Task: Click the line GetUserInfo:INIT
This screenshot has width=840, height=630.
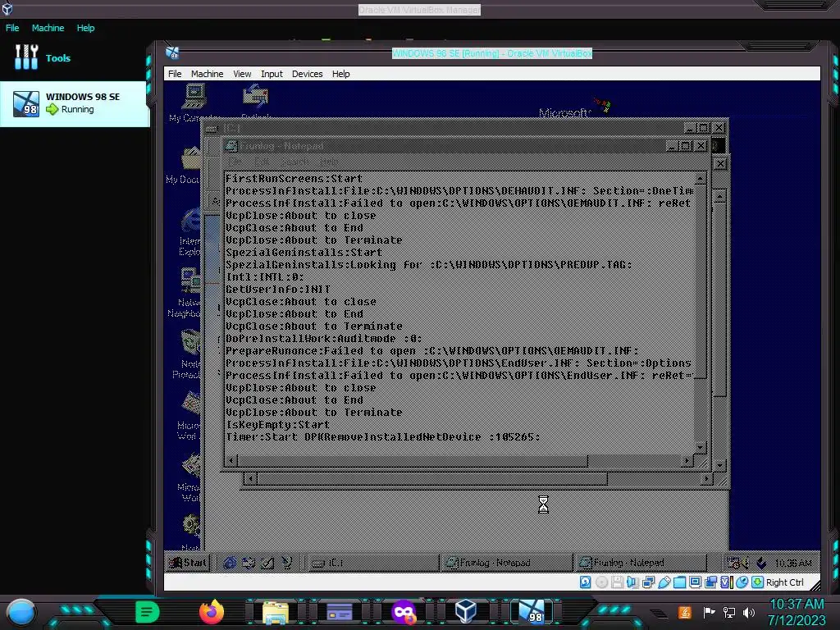Action: [x=278, y=290]
